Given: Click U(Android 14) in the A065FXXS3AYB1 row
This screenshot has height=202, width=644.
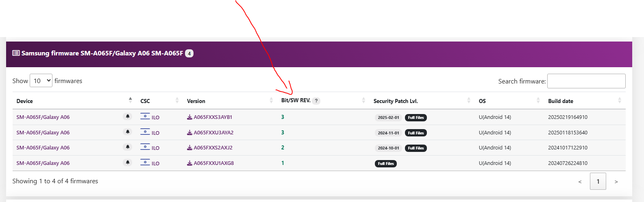Looking at the screenshot, I should [495, 117].
